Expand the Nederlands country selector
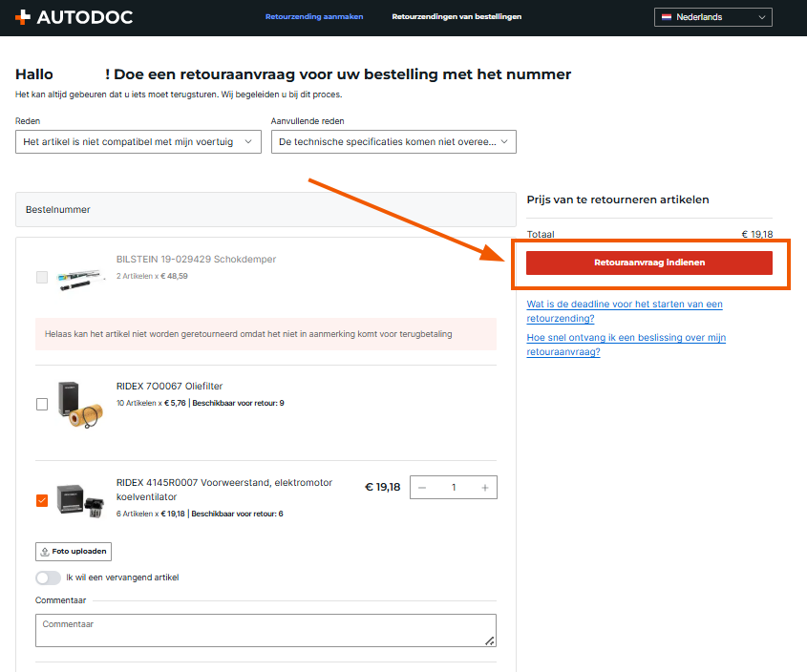 coord(712,17)
